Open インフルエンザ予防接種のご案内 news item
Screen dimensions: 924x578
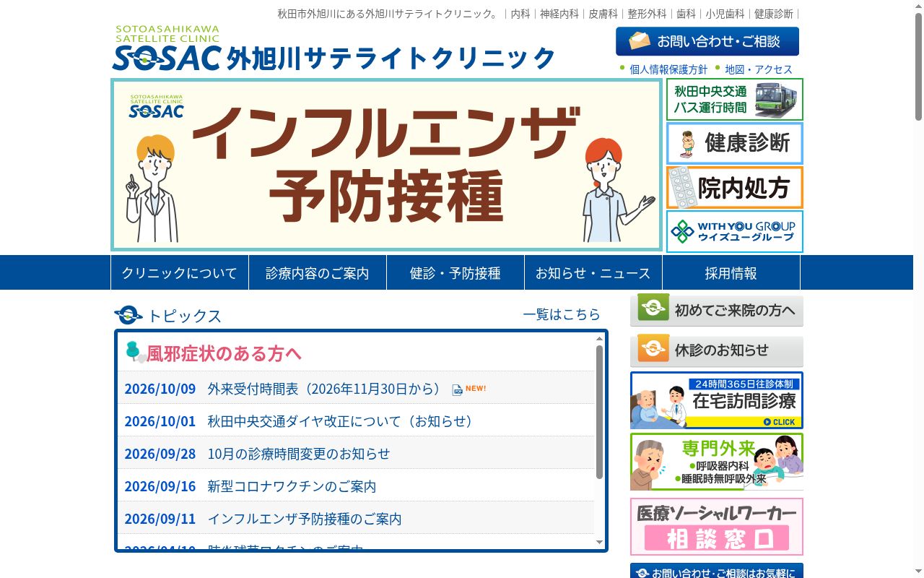point(305,519)
